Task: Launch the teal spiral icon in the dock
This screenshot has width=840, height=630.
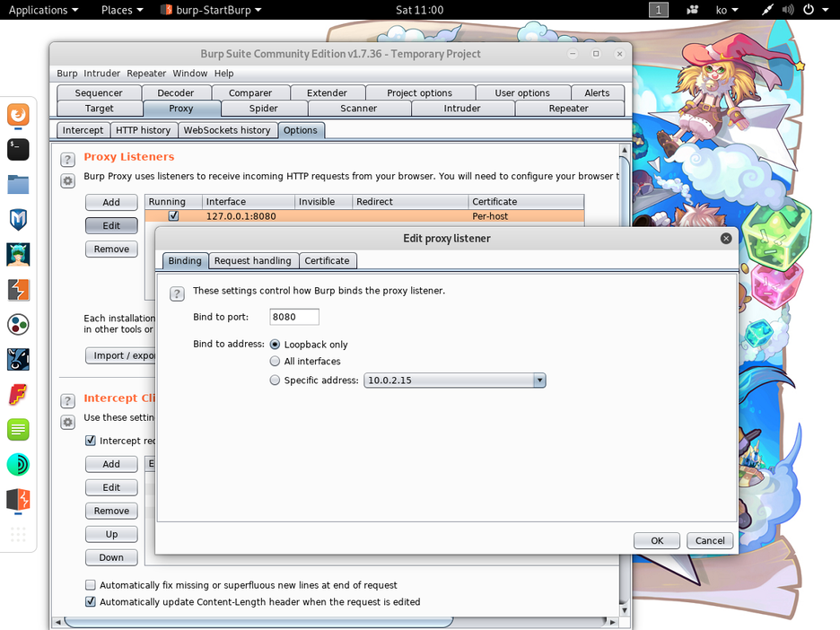Action: pyautogui.click(x=18, y=465)
